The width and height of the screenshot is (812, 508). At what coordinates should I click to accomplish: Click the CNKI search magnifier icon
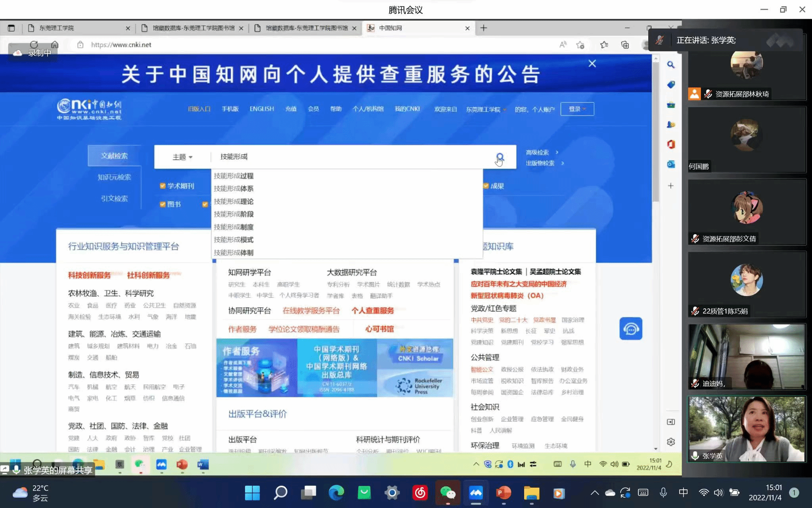click(500, 157)
